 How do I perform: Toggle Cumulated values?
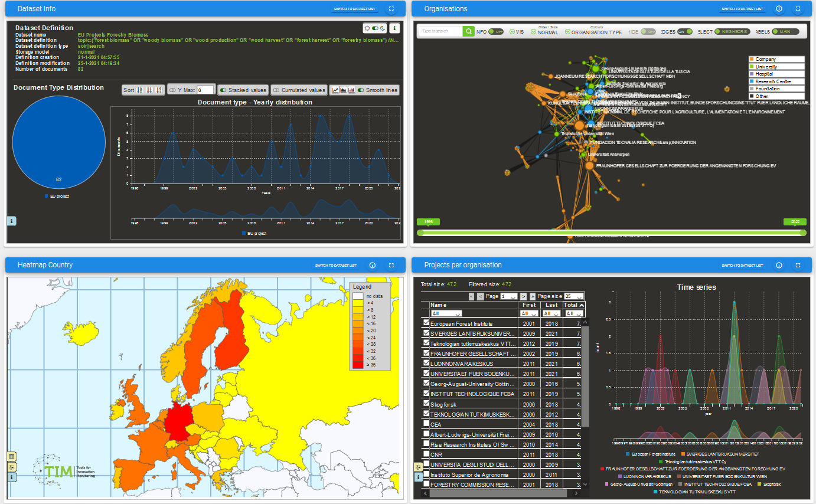tap(276, 90)
